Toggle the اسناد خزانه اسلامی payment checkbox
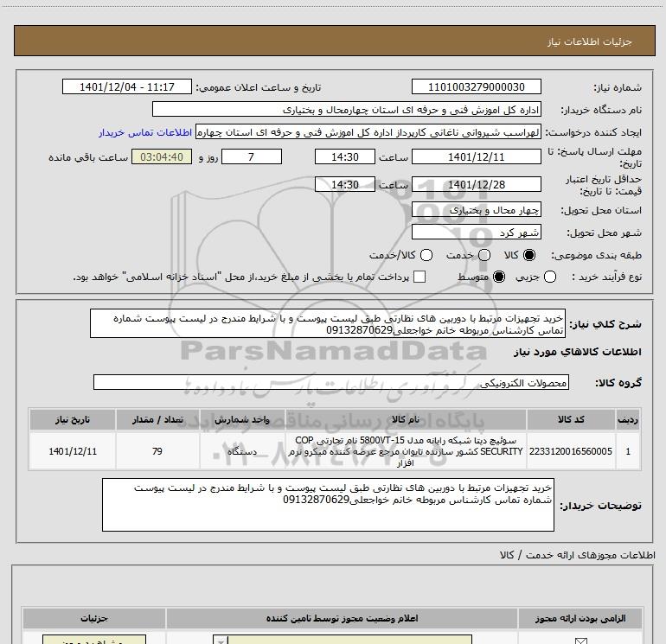 point(419,277)
